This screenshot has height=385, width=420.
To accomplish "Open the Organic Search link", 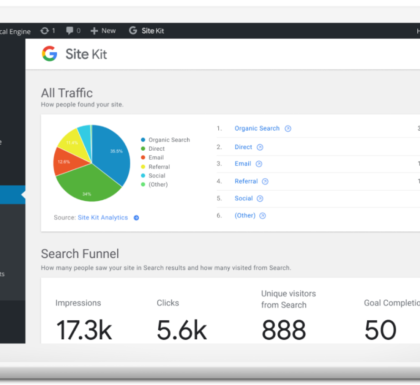I will [x=257, y=128].
